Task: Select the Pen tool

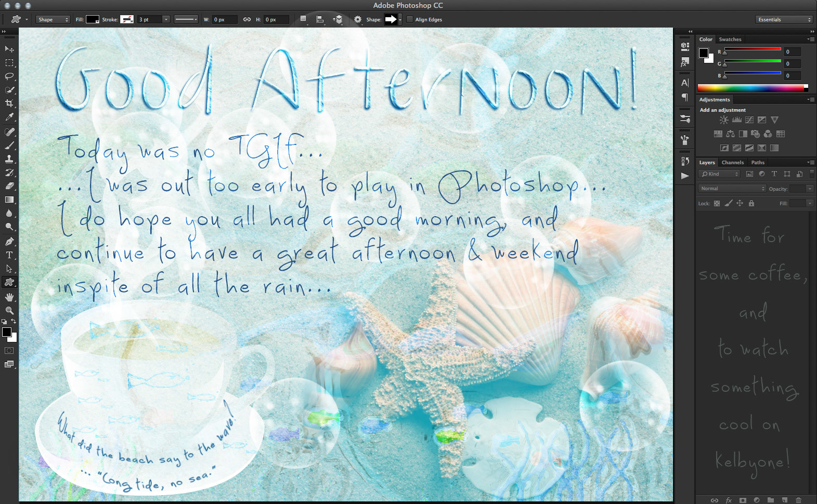Action: click(x=9, y=242)
